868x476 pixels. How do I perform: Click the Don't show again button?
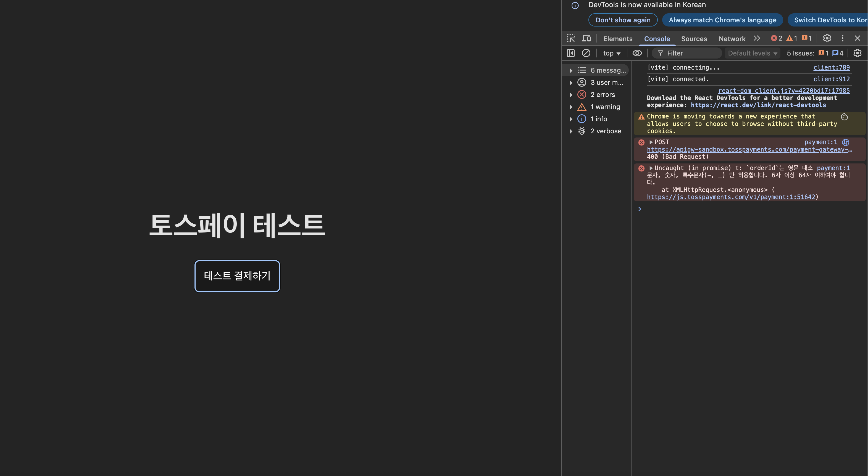(623, 20)
